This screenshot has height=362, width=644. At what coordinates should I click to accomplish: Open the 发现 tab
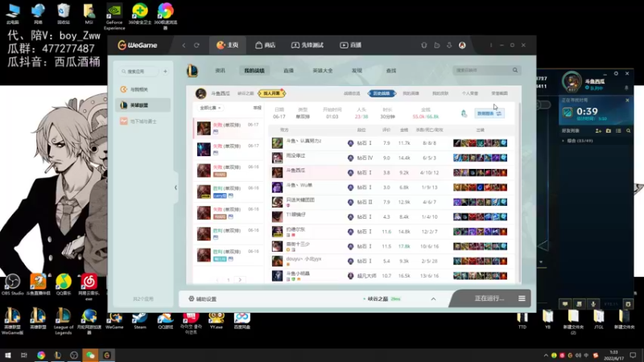pyautogui.click(x=357, y=71)
